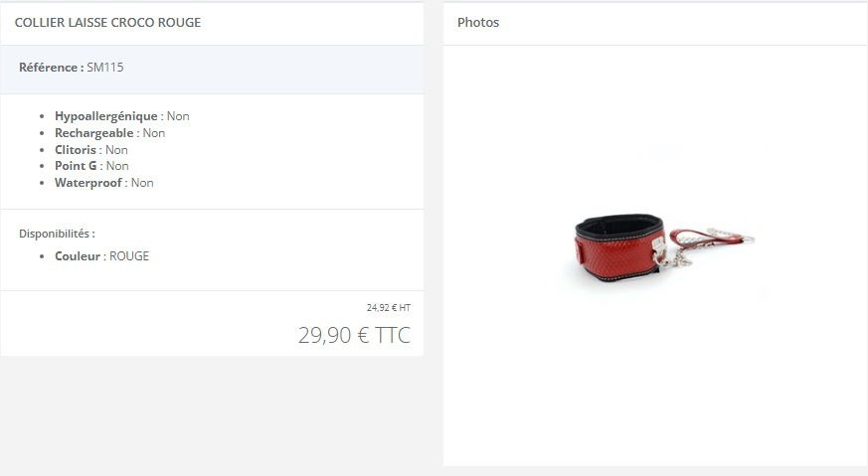Click the Waterproof attribute line
Screen dimensions: 868x476
coord(104,183)
